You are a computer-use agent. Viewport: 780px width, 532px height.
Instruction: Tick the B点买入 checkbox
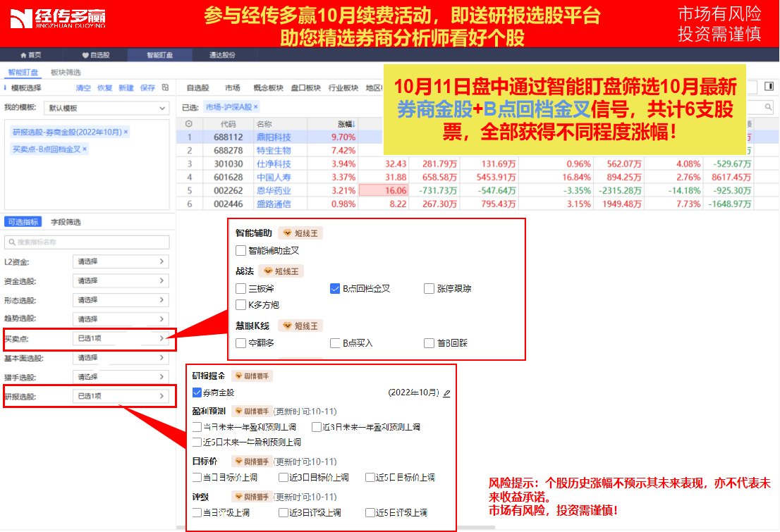pos(335,343)
